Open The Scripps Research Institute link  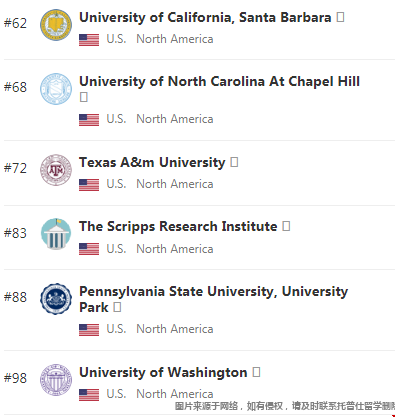click(x=178, y=227)
